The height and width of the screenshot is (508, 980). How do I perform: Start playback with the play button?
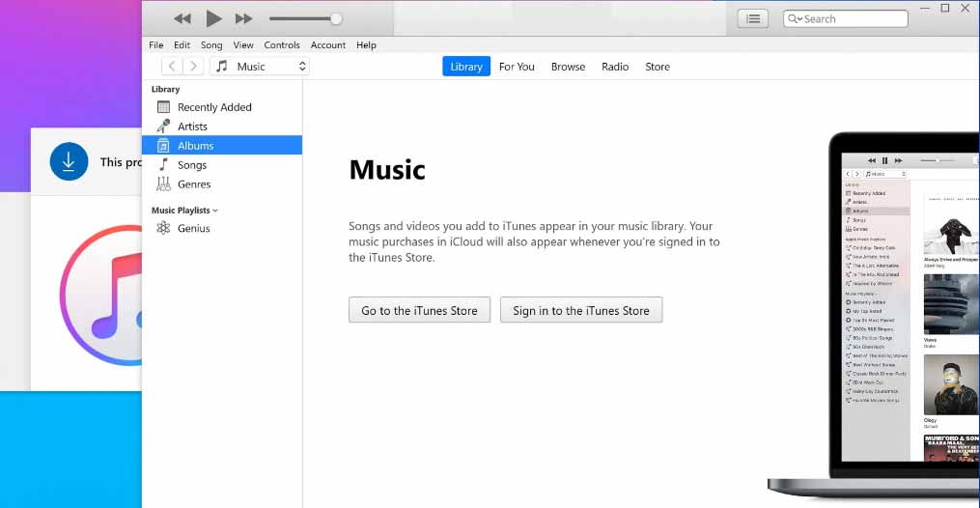click(213, 18)
